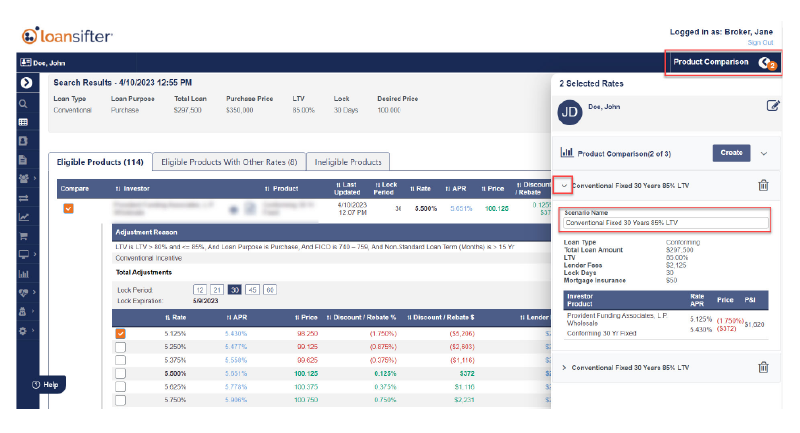Image resolution: width=800 pixels, height=433 pixels.
Task: Click the edit icon next to Doe, John
Action: coord(772,106)
